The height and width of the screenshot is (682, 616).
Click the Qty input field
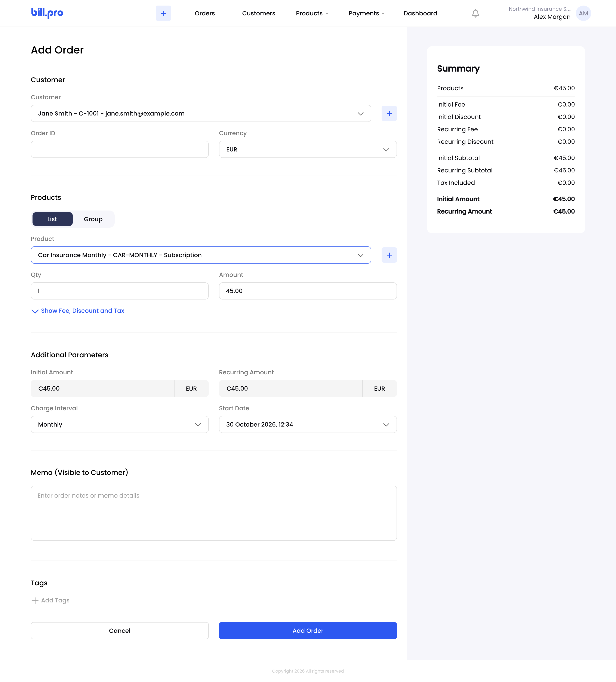120,291
